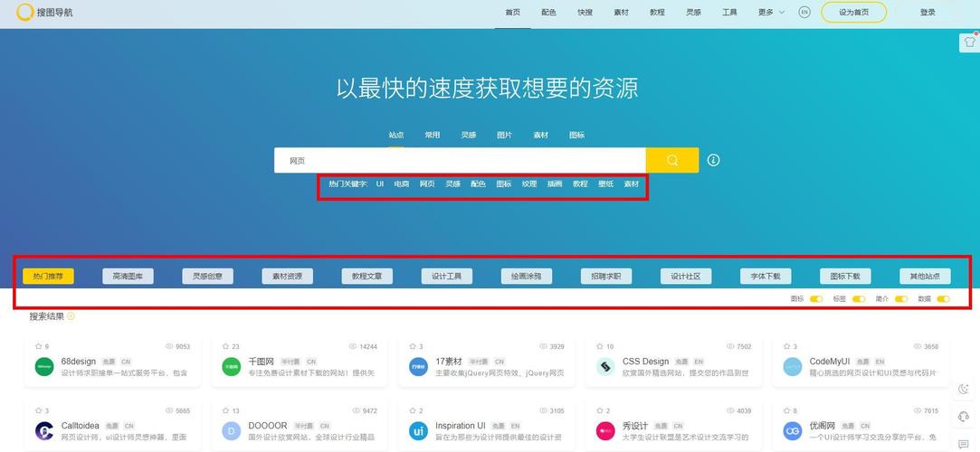Click the 设为首页 button

click(853, 13)
